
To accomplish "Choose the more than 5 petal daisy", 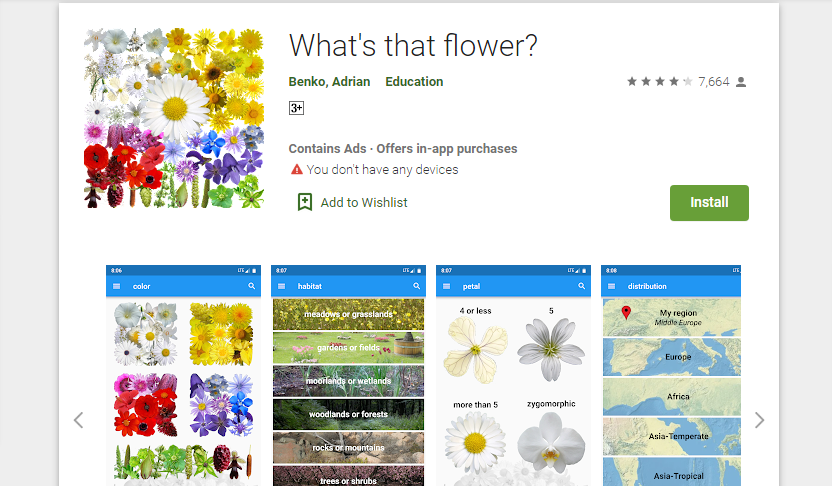I will 475,442.
